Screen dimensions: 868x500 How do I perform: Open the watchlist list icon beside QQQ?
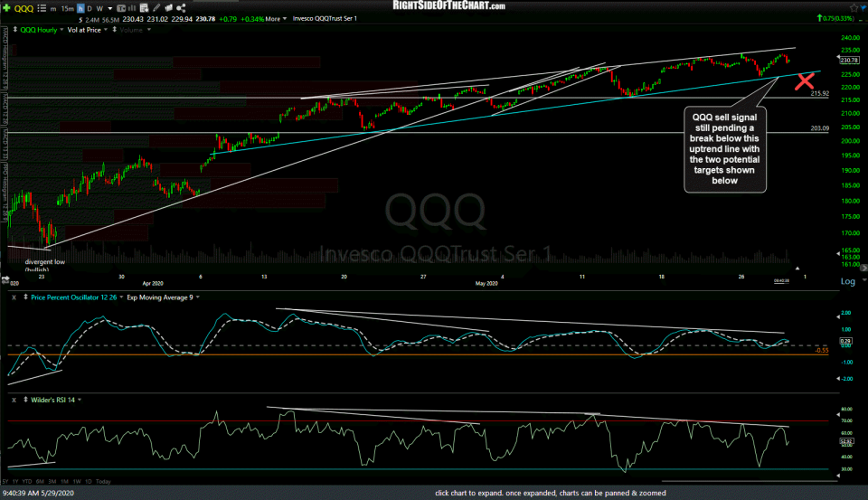pos(42,8)
